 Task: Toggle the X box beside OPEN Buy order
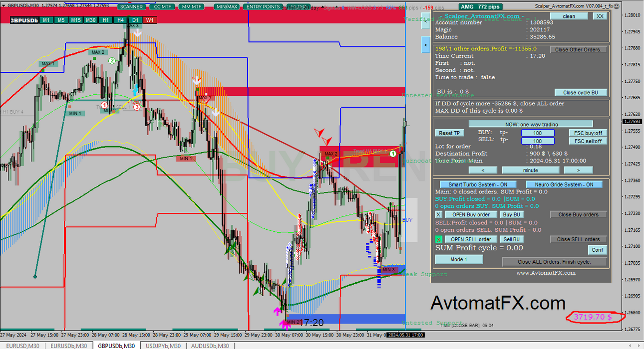[439, 214]
